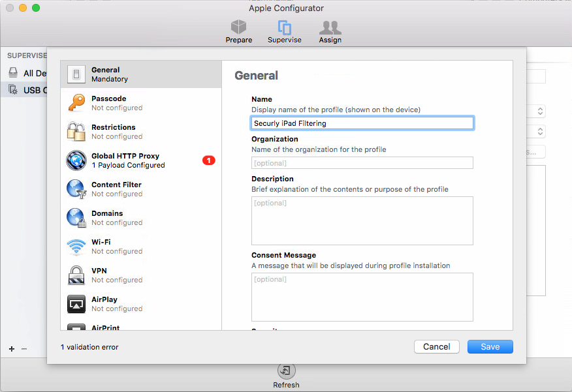Click the Organization optional text field

pyautogui.click(x=362, y=163)
